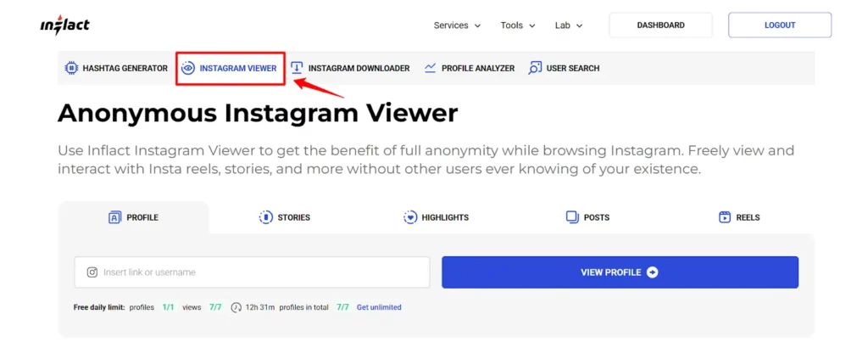Click the Posts tab's stacked-squares icon
This screenshot has width=868, height=348.
(x=572, y=217)
